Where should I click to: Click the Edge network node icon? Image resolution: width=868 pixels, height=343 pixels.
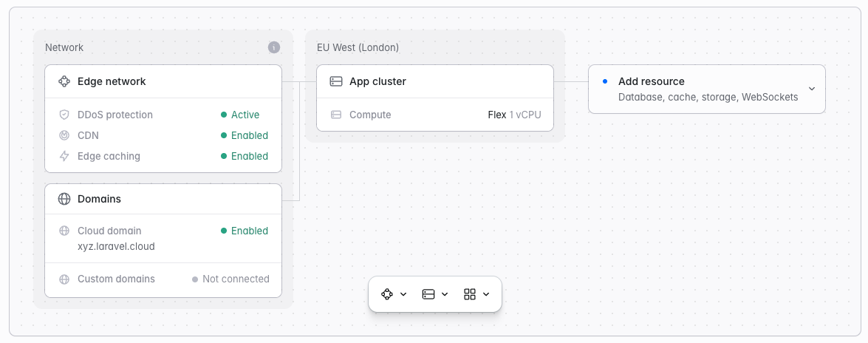click(x=64, y=81)
